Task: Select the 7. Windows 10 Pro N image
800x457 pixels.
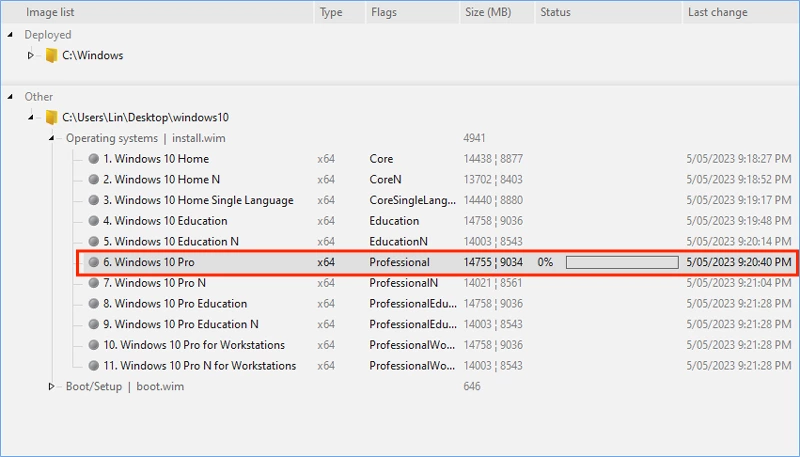Action: [x=155, y=283]
